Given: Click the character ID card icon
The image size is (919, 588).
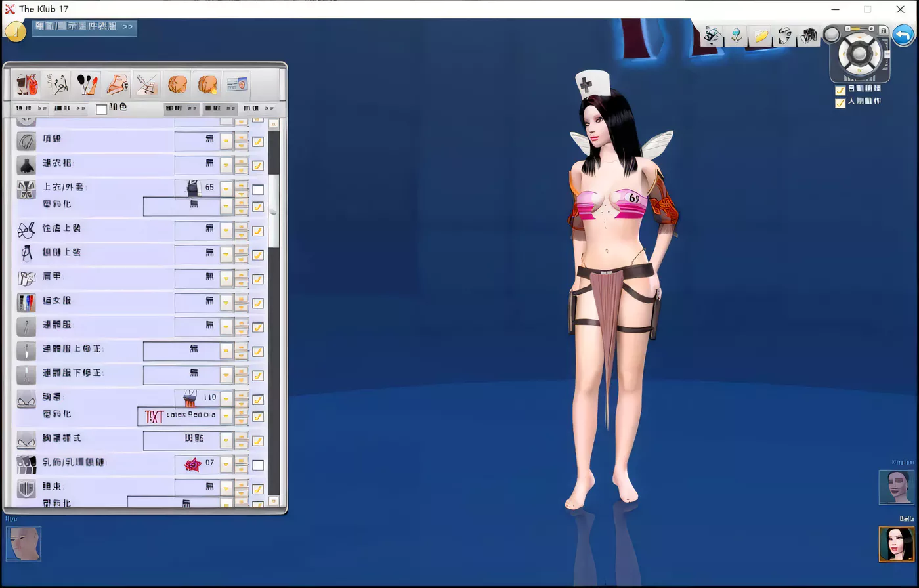Looking at the screenshot, I should pyautogui.click(x=236, y=84).
